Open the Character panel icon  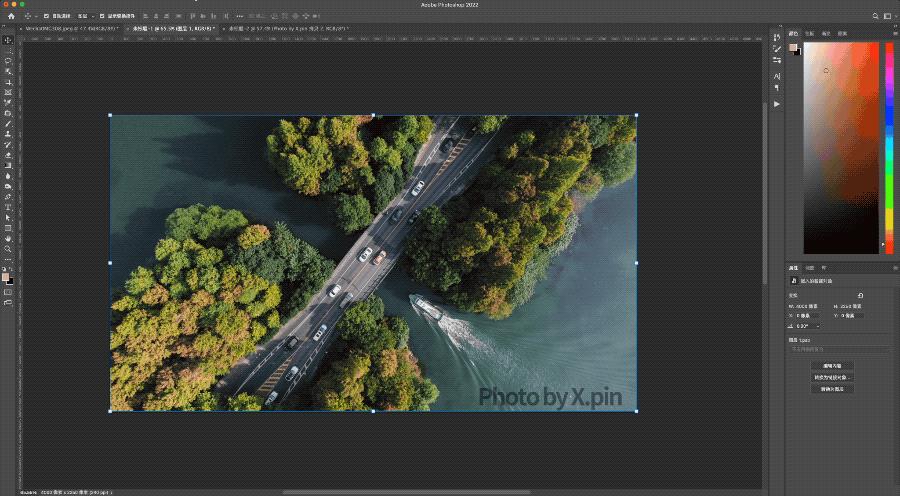click(x=777, y=76)
